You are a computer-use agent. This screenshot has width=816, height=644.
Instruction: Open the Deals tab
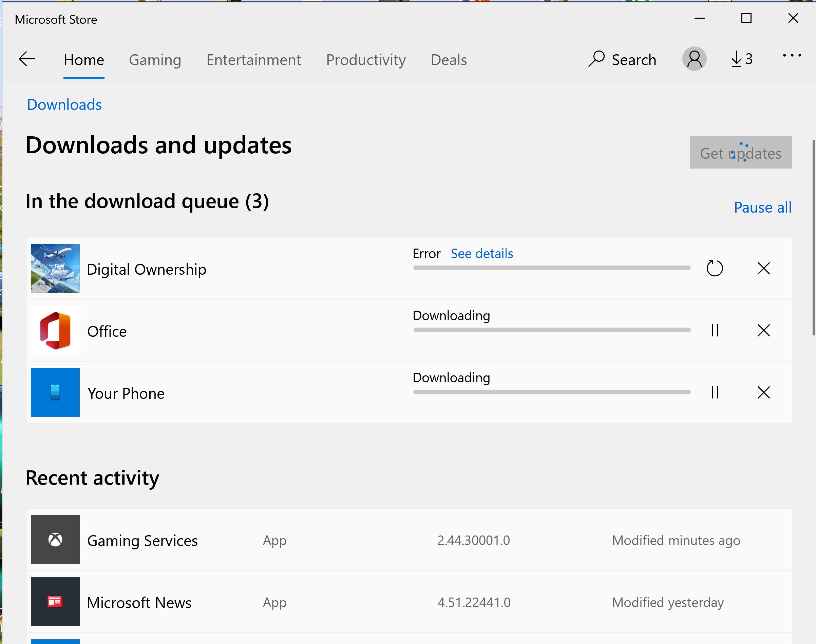(x=449, y=60)
